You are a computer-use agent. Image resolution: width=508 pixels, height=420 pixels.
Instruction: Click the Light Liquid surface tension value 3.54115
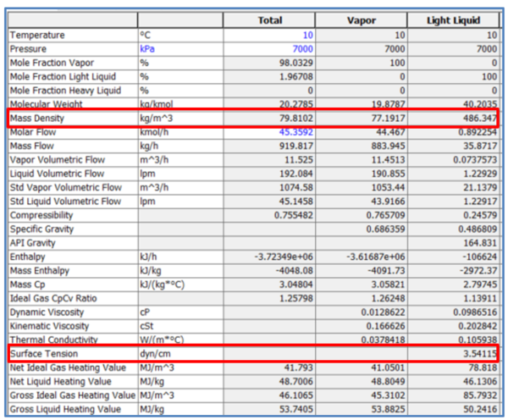(454, 354)
